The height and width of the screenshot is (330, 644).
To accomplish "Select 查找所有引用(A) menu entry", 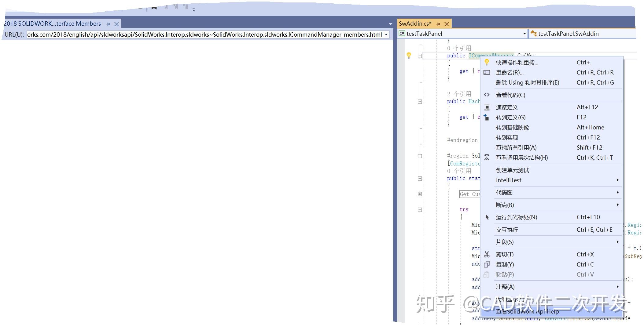I will [552, 147].
